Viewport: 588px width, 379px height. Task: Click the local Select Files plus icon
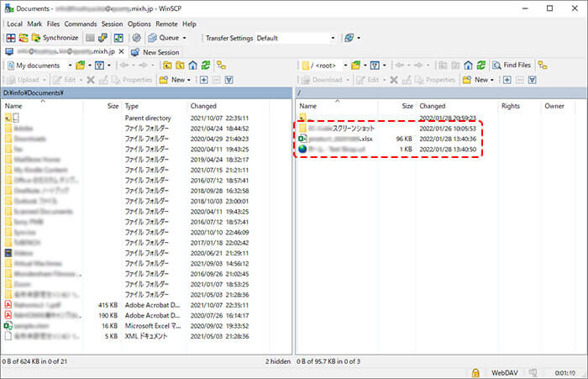[x=203, y=80]
